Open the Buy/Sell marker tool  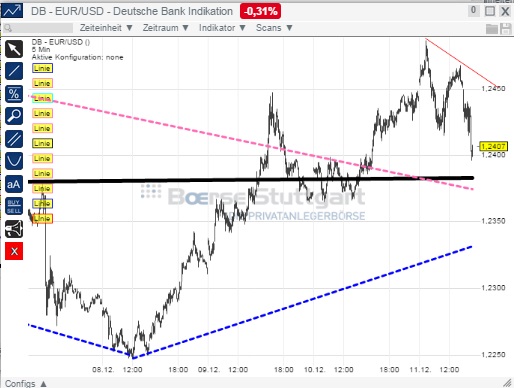point(14,206)
